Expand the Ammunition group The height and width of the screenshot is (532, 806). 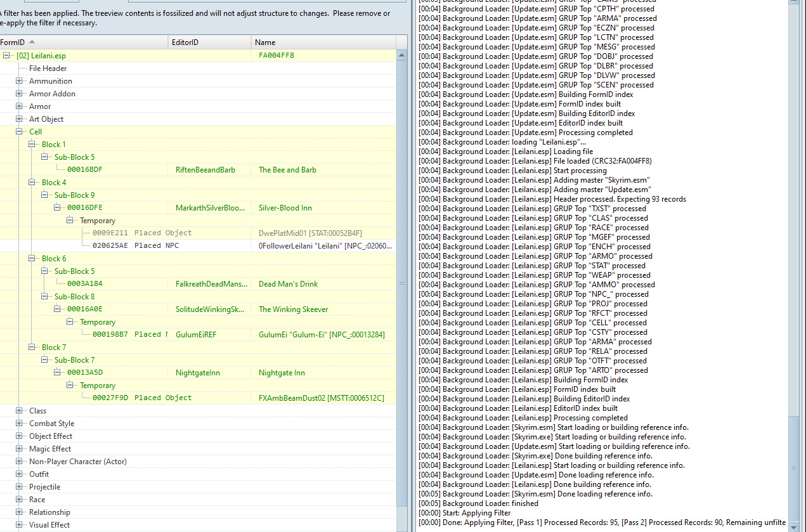[19, 81]
